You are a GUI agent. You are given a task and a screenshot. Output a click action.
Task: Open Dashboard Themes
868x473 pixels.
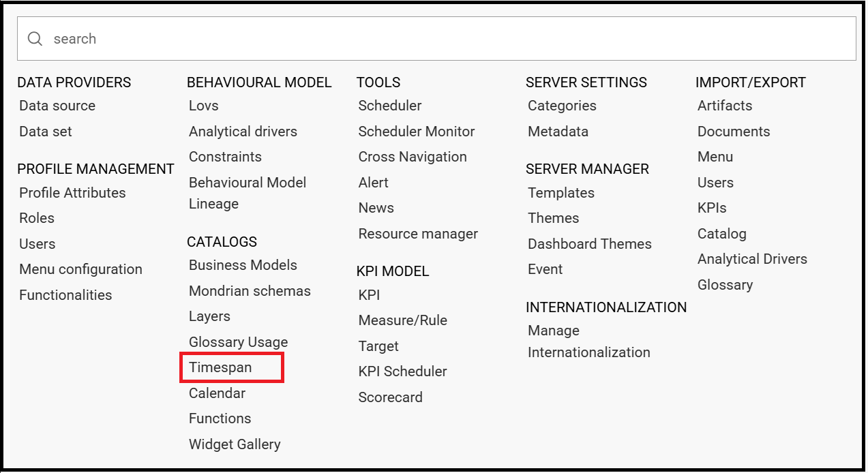click(x=590, y=244)
